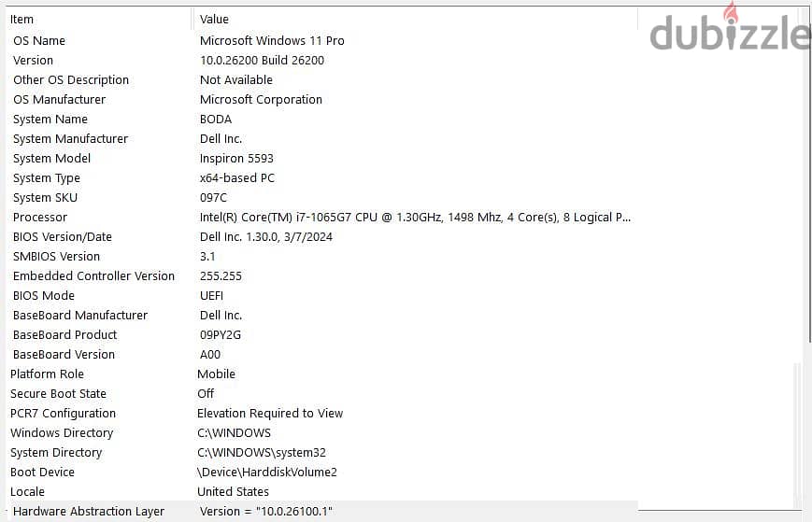Select the System Name row label
Image resolution: width=812 pixels, height=522 pixels.
(x=50, y=120)
